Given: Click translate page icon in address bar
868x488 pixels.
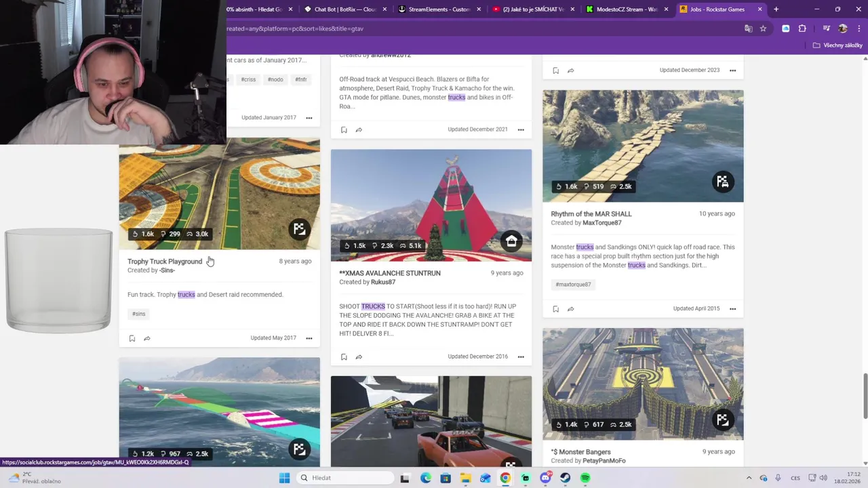Looking at the screenshot, I should pyautogui.click(x=749, y=28).
